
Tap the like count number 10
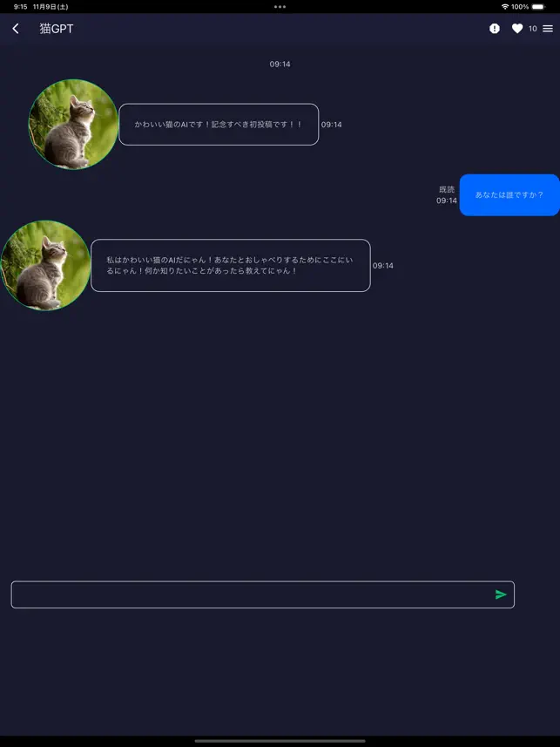click(532, 29)
